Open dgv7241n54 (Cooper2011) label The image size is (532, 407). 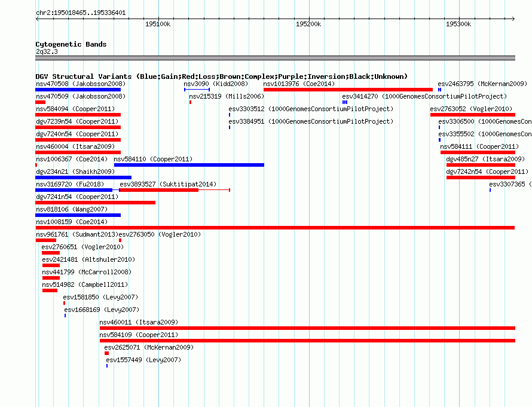coord(77,197)
